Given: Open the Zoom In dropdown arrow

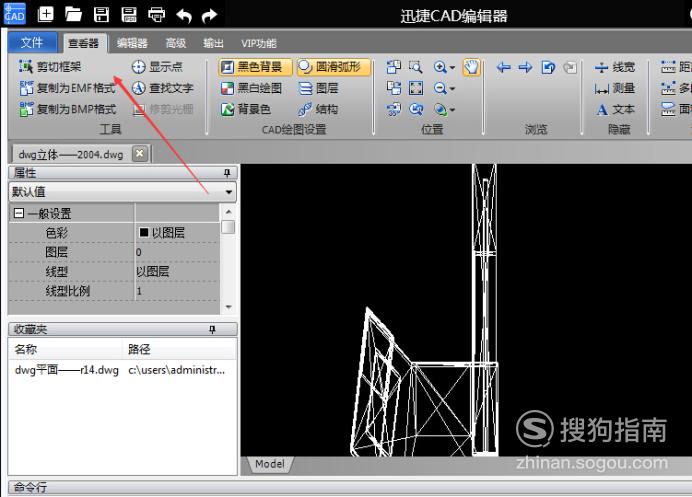Looking at the screenshot, I should click(x=452, y=68).
